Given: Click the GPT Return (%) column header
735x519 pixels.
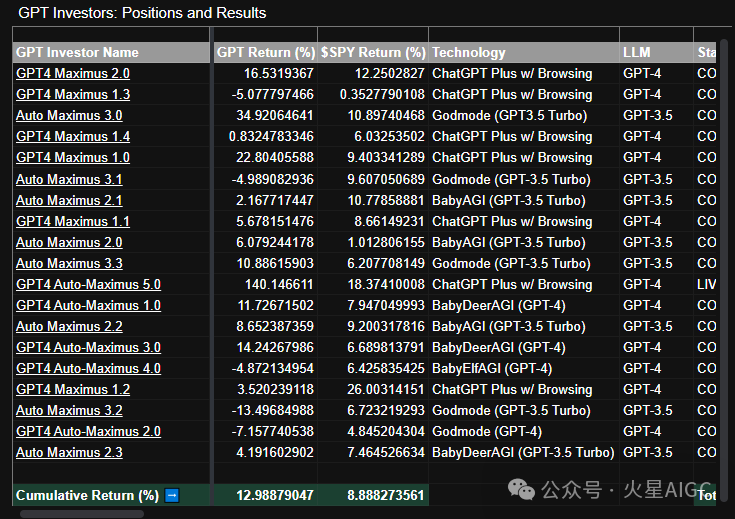Looking at the screenshot, I should point(266,52).
